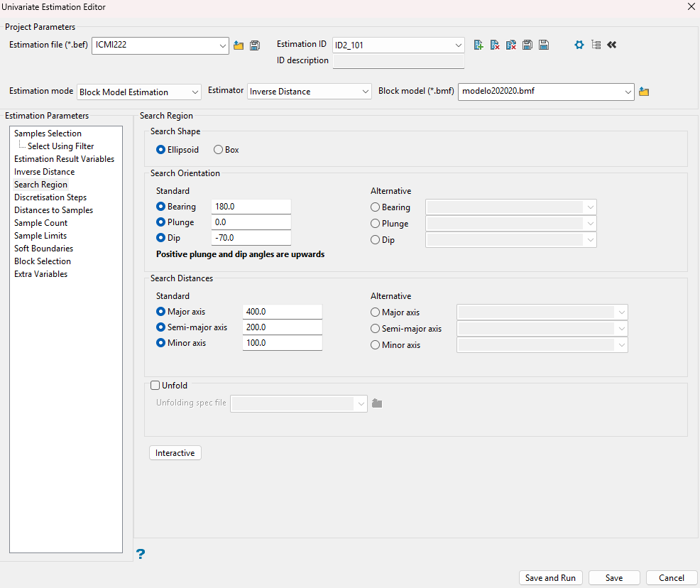Expand the Estimation ID dropdown
This screenshot has height=588, width=700.
pos(458,45)
